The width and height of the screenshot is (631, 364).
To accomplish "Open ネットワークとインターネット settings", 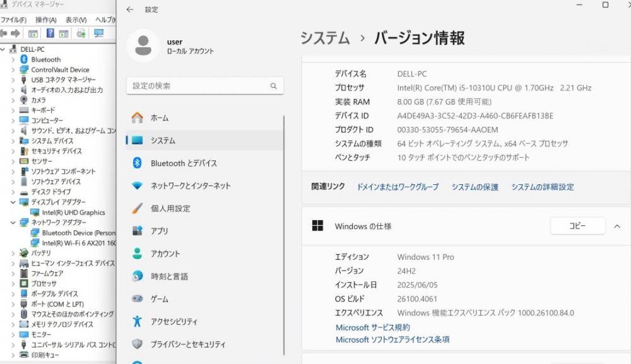I will pyautogui.click(x=204, y=186).
